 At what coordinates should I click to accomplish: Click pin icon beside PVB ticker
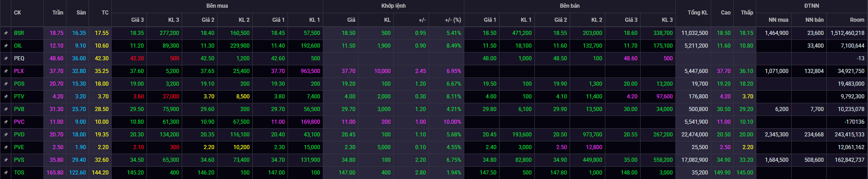click(x=6, y=109)
